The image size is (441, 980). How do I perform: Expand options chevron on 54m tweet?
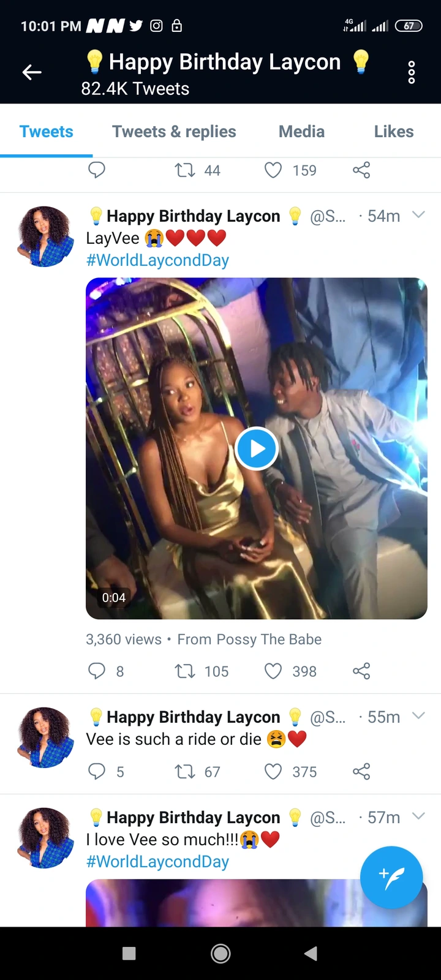[x=418, y=215]
